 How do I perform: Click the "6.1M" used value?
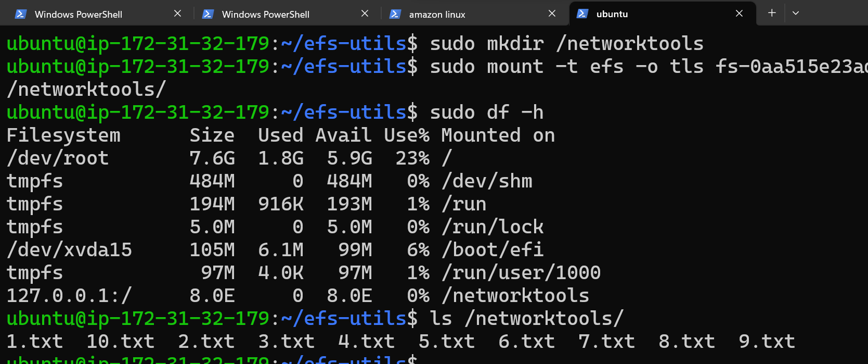point(281,250)
